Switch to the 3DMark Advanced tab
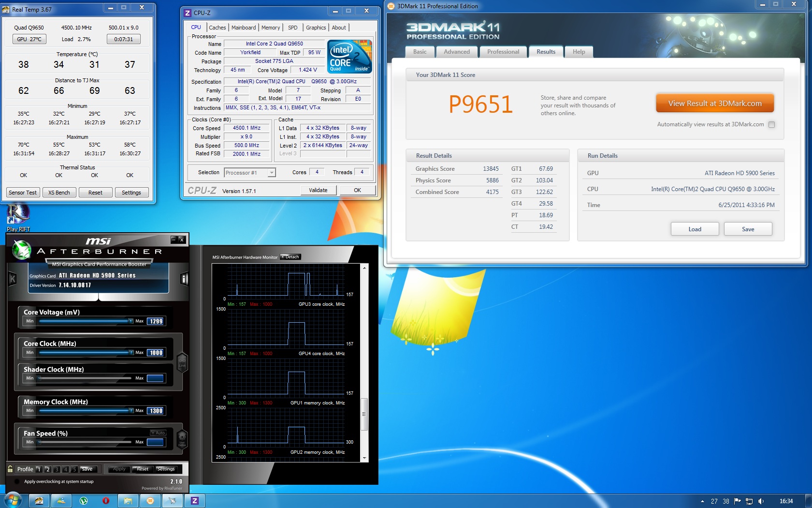Image resolution: width=812 pixels, height=508 pixels. (457, 52)
